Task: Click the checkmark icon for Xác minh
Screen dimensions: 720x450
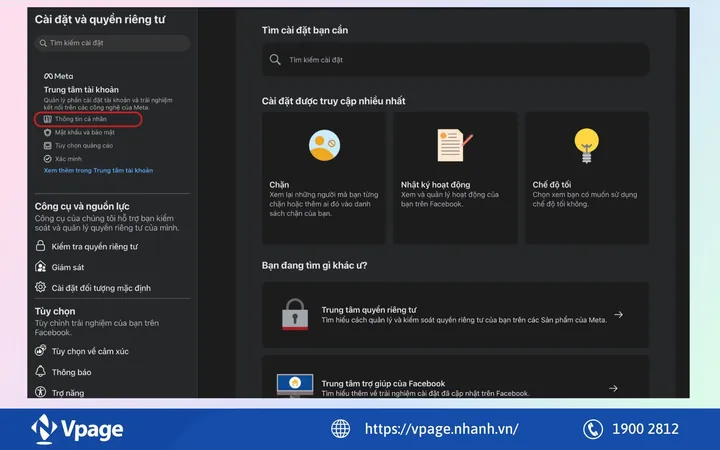Action: tap(47, 159)
